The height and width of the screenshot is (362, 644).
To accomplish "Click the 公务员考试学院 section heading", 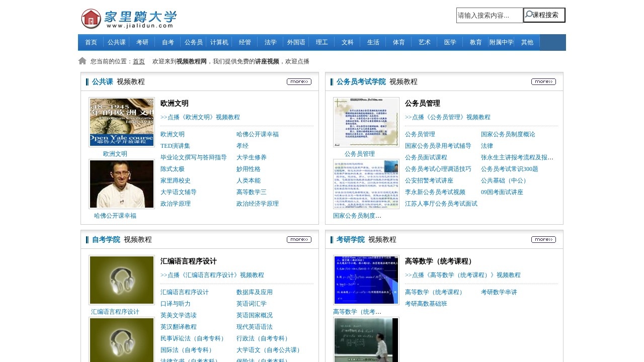I will [x=361, y=81].
